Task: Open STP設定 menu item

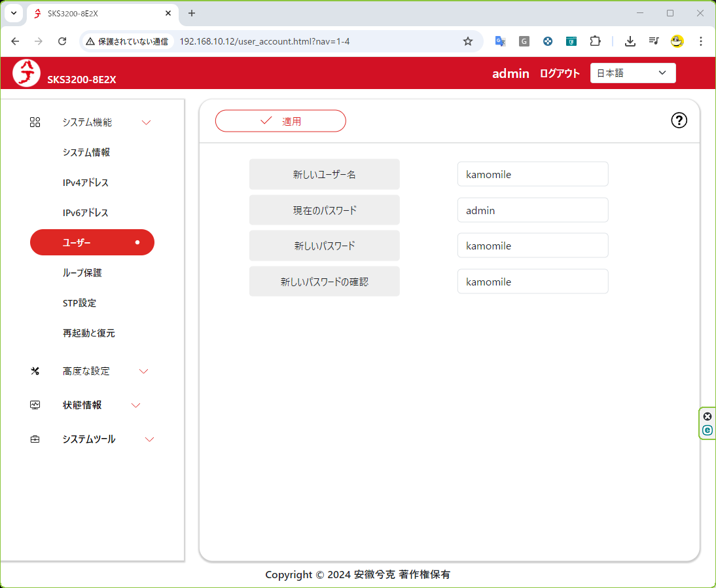Action: (x=79, y=303)
